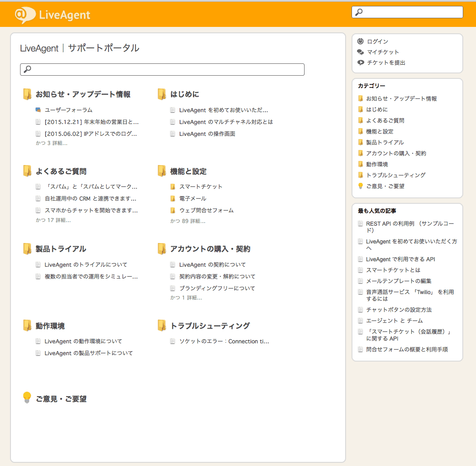Select sidebar category よくあるご質問

pos(385,120)
